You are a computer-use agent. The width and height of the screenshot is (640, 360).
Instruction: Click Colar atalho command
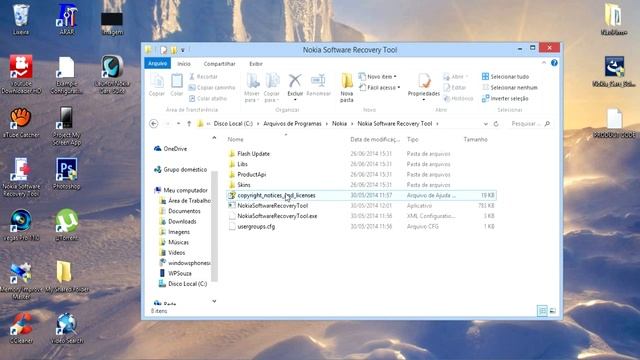pos(208,98)
